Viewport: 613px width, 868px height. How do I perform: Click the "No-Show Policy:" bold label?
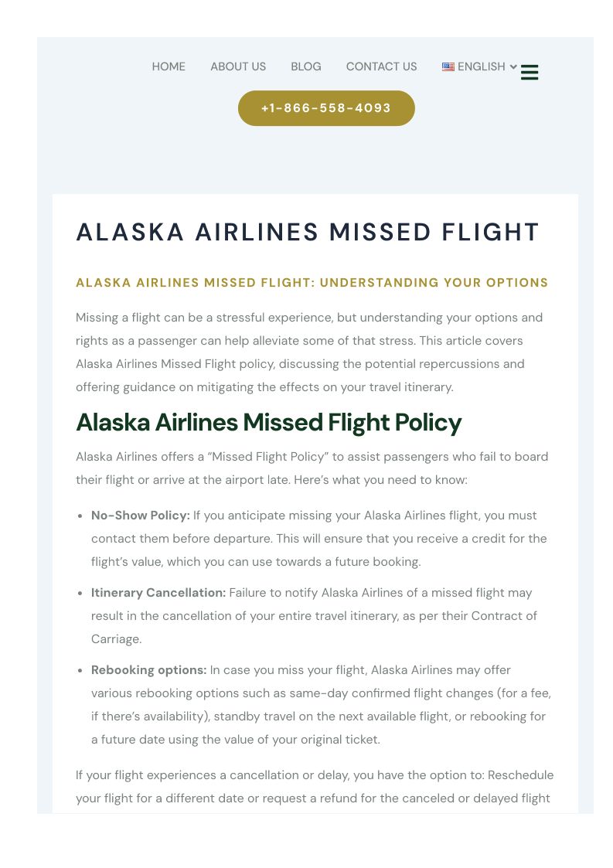point(141,516)
